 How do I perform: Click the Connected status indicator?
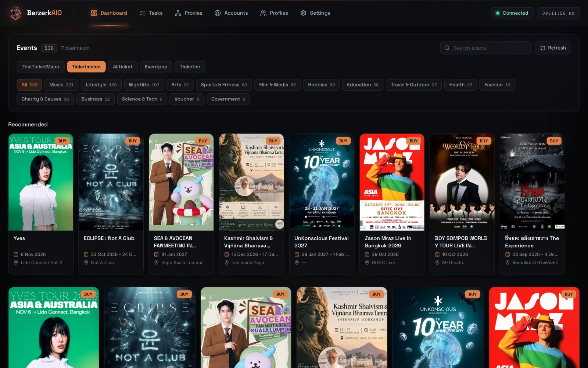(x=512, y=13)
